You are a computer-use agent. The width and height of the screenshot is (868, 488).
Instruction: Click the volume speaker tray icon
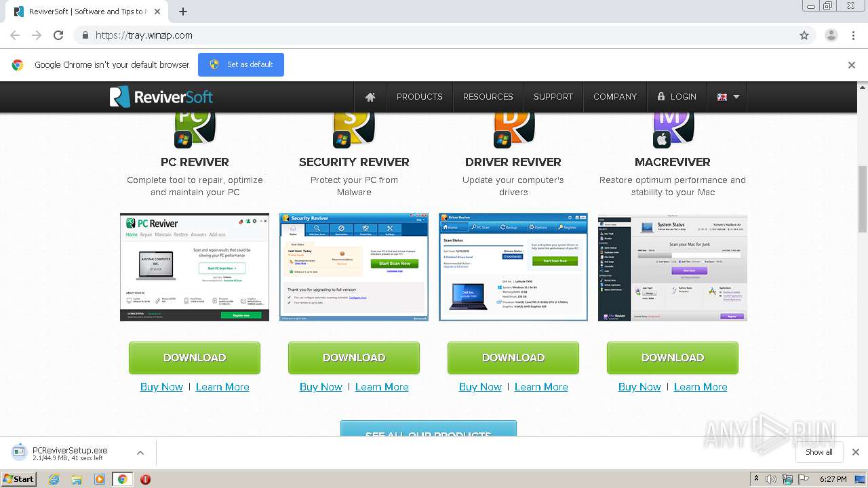771,479
